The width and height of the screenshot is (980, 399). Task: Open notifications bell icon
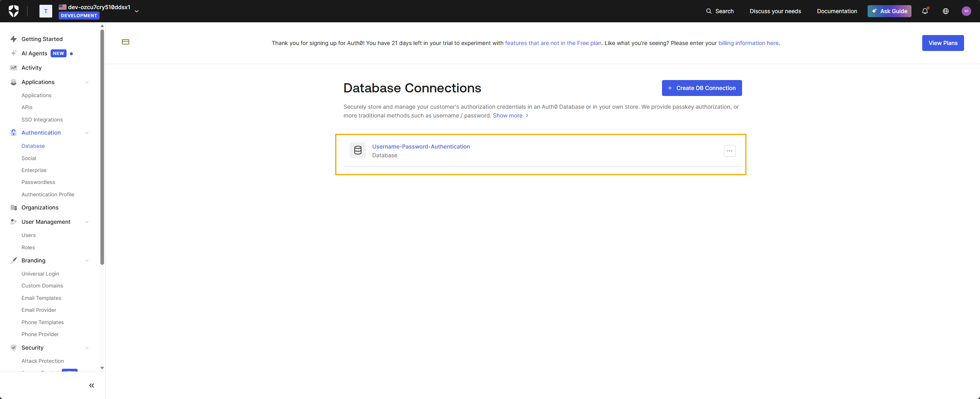pyautogui.click(x=925, y=11)
